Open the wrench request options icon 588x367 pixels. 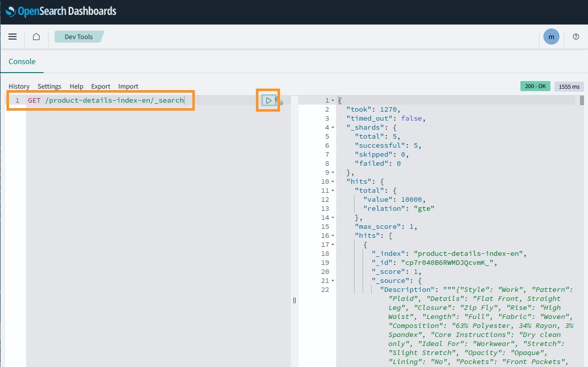pyautogui.click(x=280, y=101)
